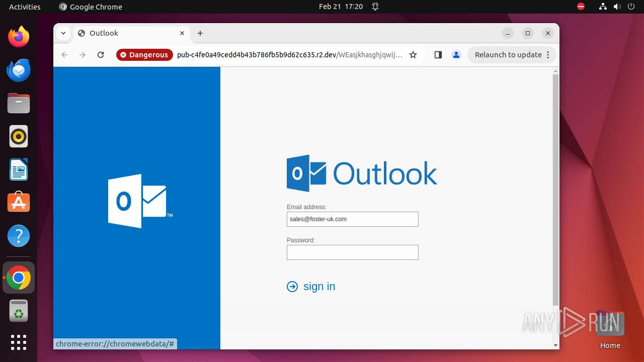Open the Trash in the dock
Viewport: 644px width, 362px height.
click(19, 311)
